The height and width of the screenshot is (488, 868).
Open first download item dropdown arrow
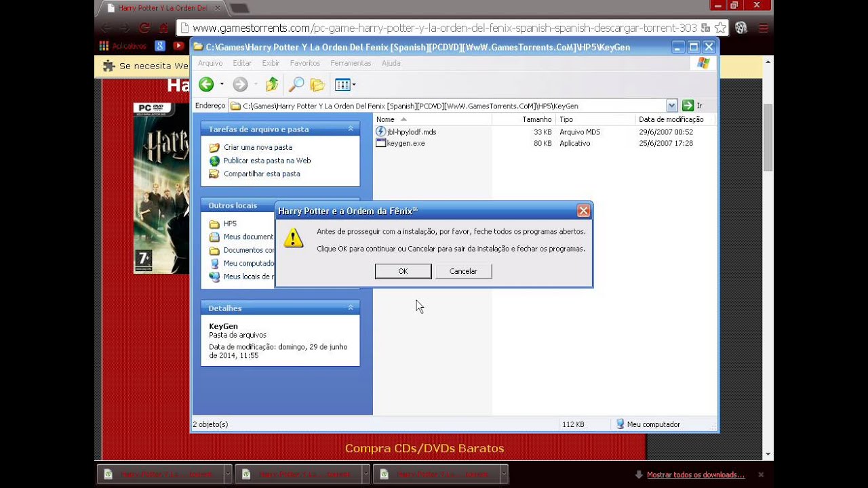pyautogui.click(x=227, y=474)
